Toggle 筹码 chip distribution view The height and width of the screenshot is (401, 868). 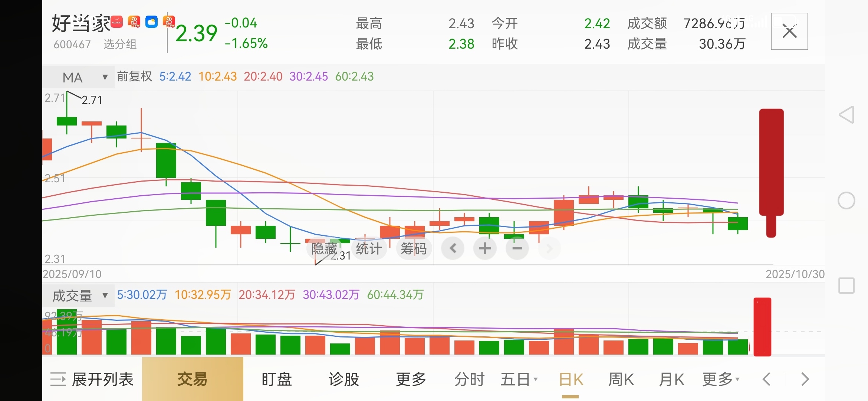tap(414, 248)
